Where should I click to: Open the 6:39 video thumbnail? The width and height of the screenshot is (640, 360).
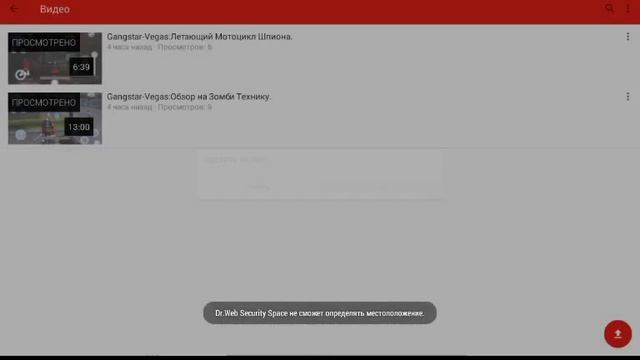click(55, 58)
